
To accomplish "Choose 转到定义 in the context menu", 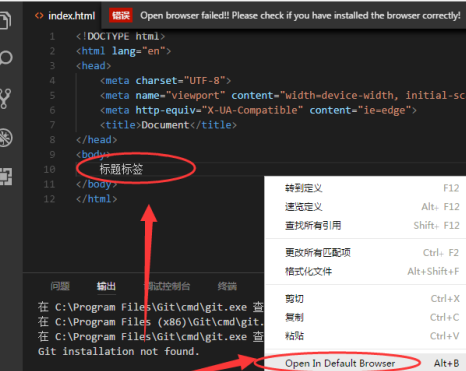I will coord(366,188).
